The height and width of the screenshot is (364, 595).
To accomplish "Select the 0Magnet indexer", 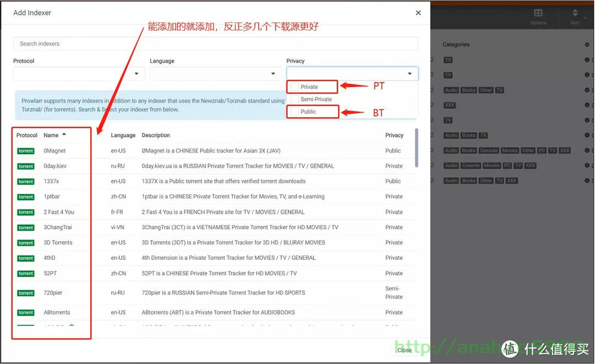I will tap(54, 151).
